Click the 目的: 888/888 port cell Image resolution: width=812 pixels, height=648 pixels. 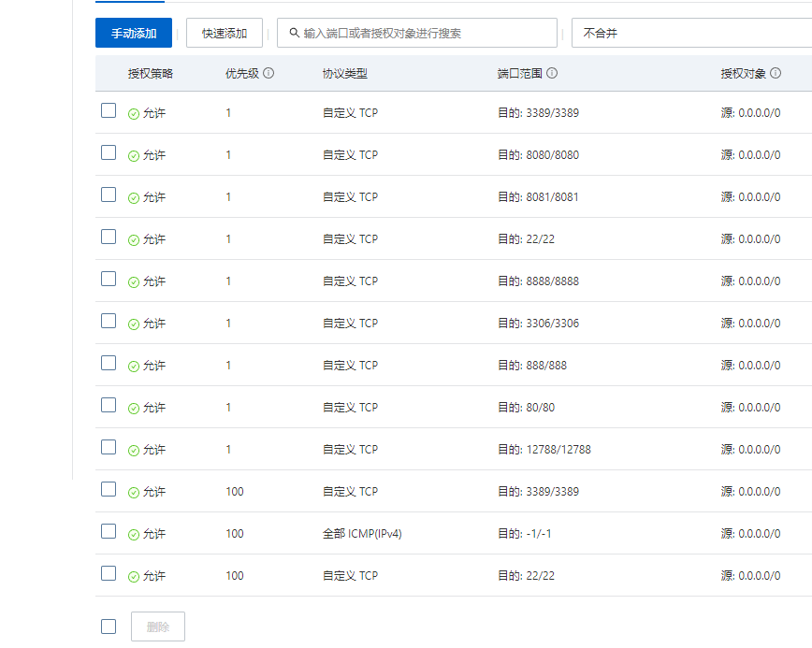click(532, 366)
